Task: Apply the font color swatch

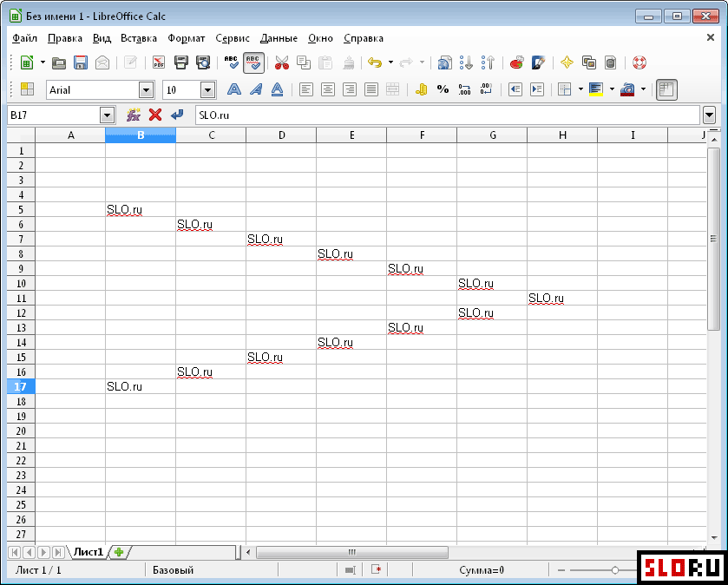Action: pos(627,89)
